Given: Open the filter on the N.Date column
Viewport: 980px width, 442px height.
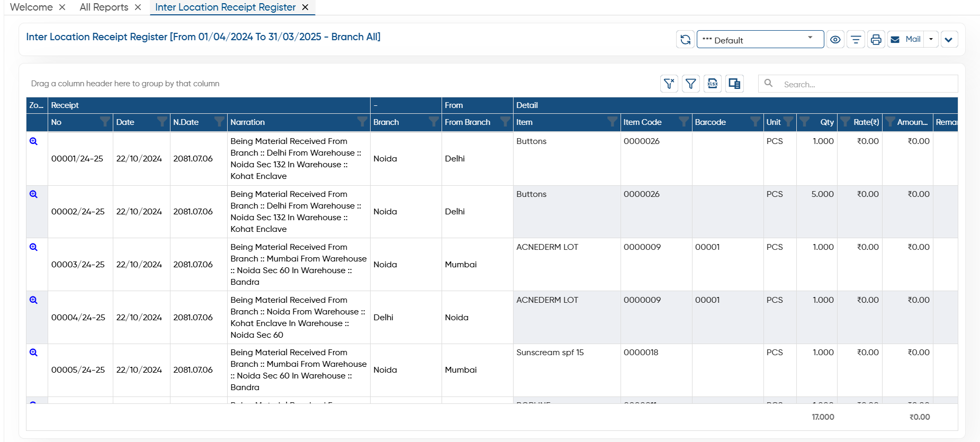Looking at the screenshot, I should [219, 122].
